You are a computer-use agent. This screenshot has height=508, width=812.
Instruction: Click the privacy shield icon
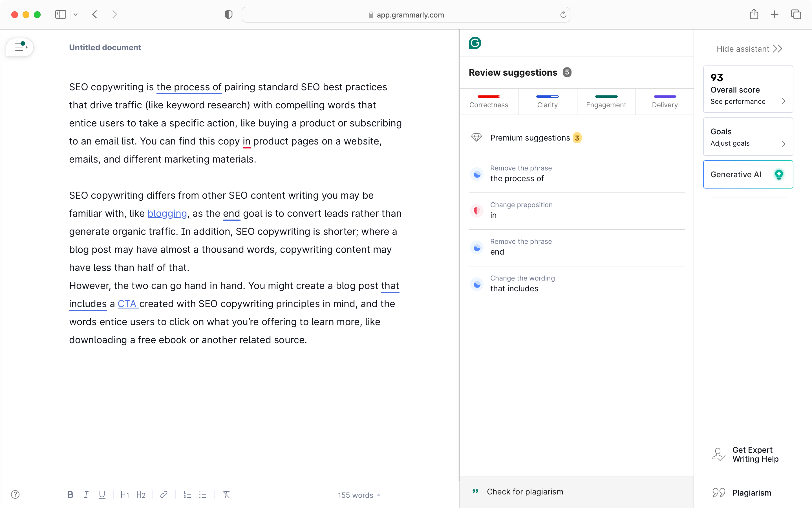pos(228,14)
